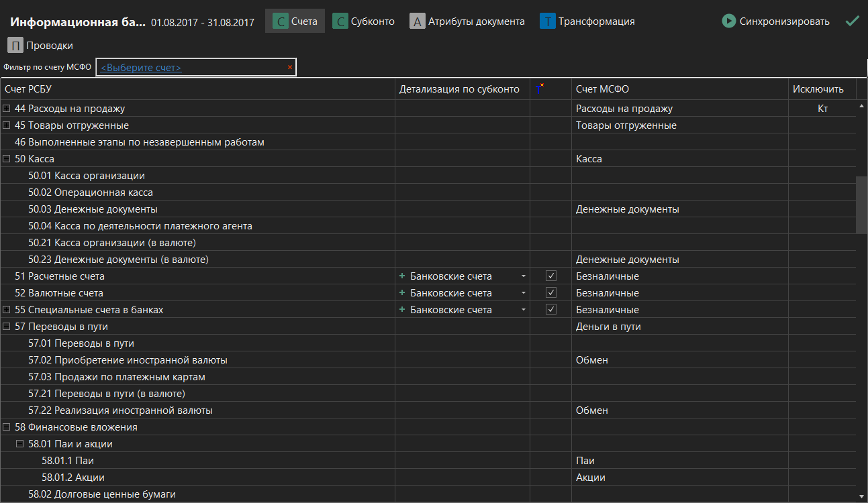868x503 pixels.
Task: Check the box next to 44 Расходы на продажу
Action: [7, 108]
